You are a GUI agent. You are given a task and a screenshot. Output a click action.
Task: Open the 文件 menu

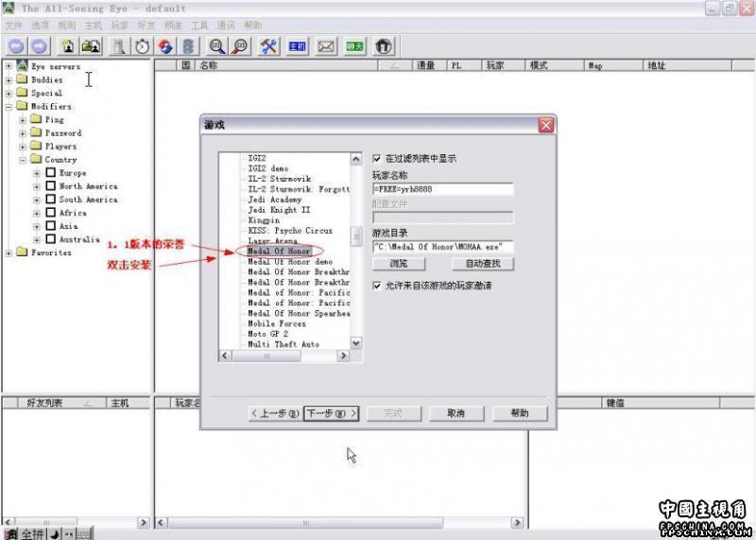click(14, 26)
